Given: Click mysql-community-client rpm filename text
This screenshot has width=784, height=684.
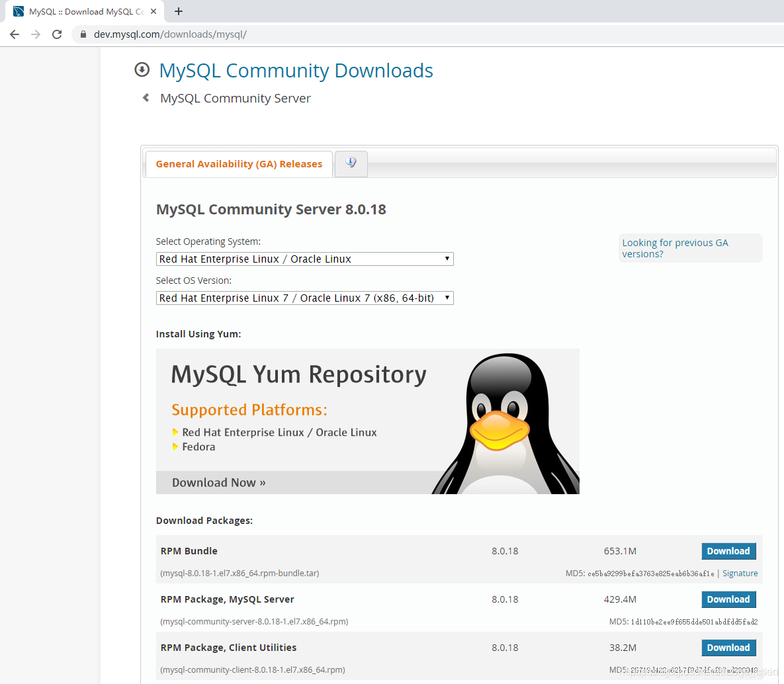Looking at the screenshot, I should tap(253, 669).
